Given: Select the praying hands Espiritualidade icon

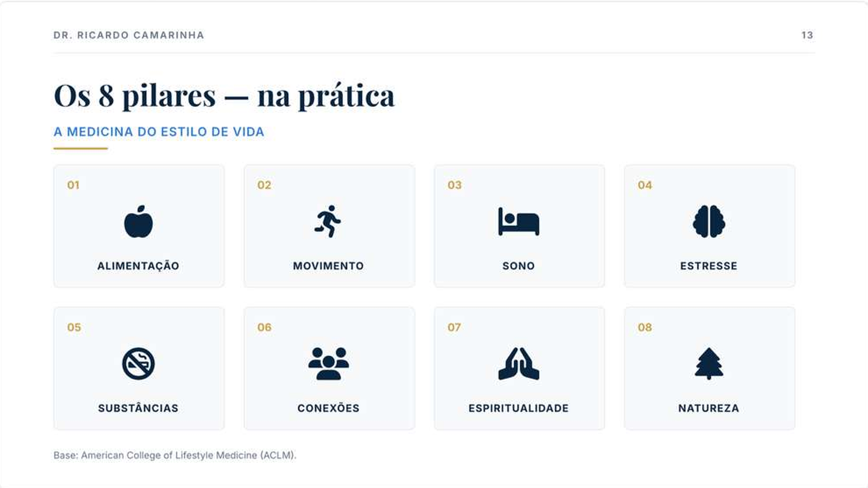Looking at the screenshot, I should [x=519, y=364].
